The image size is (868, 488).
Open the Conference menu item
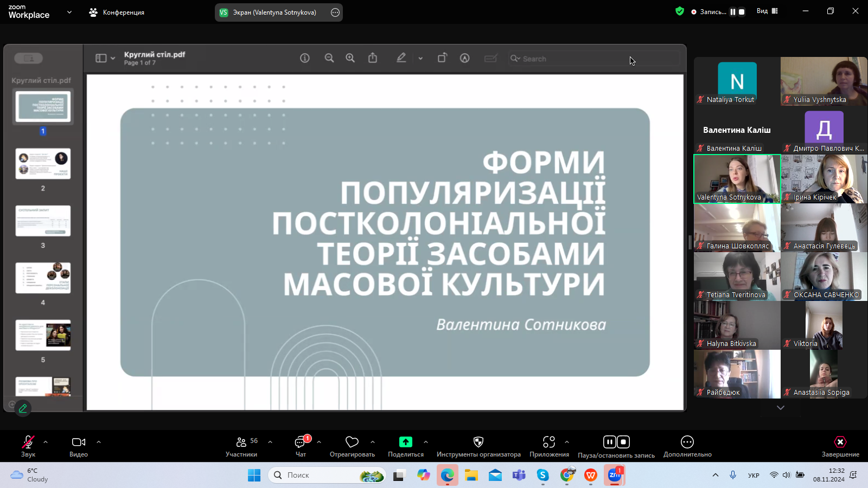pos(117,12)
